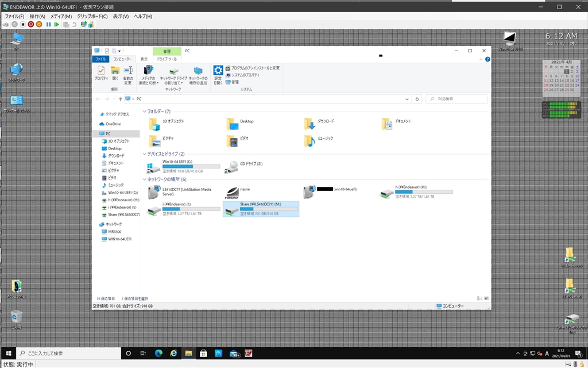Switch to the Explorer ファイル tab
Viewport: 588px width, 368px height.
point(100,59)
